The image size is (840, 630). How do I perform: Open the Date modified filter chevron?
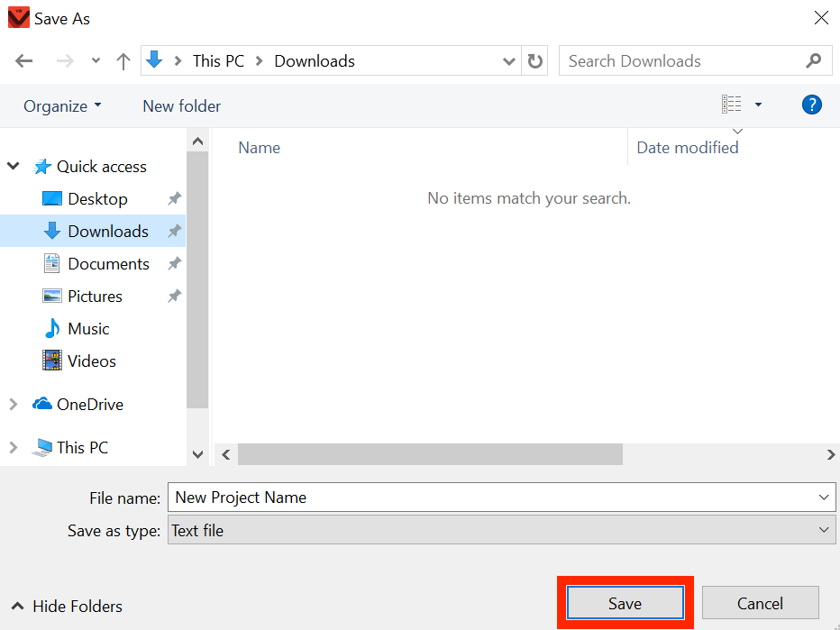pos(737,131)
